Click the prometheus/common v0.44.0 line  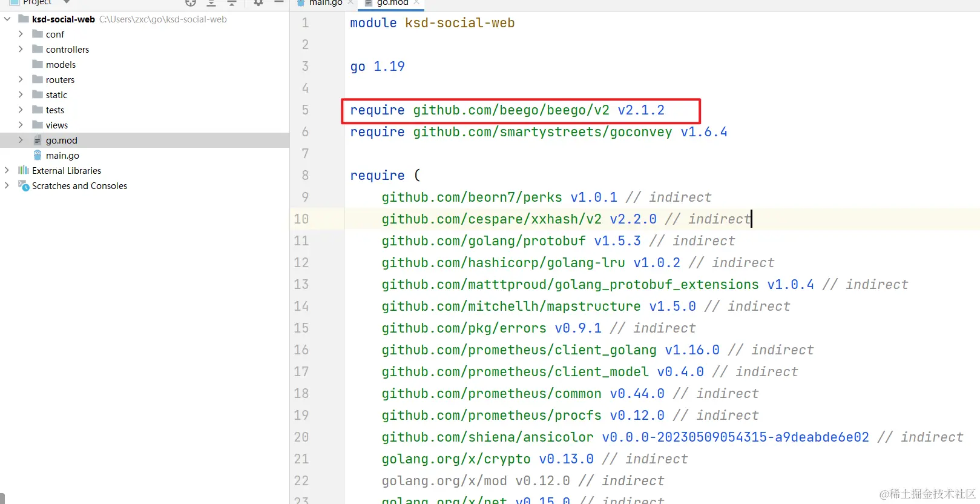click(x=570, y=394)
